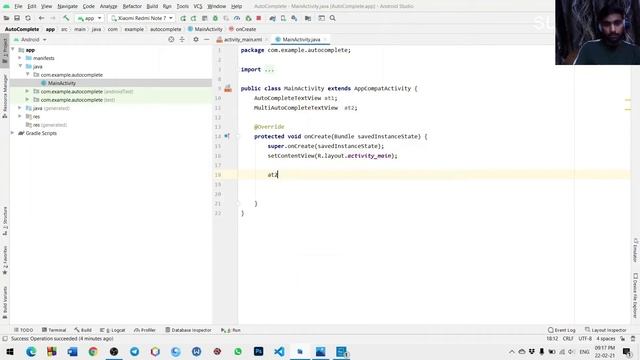640x360 pixels.
Task: Click the class gutter icon on line 9
Action: click(228, 88)
